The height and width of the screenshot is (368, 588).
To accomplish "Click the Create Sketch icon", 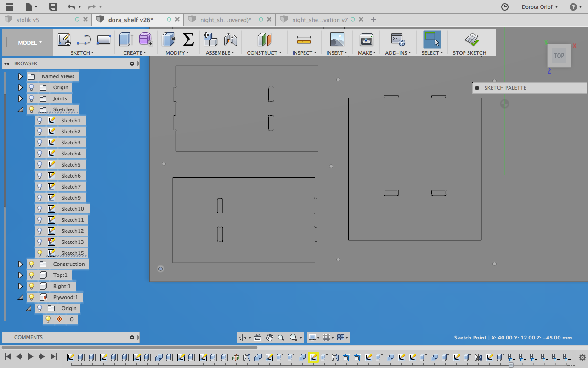I will point(64,40).
